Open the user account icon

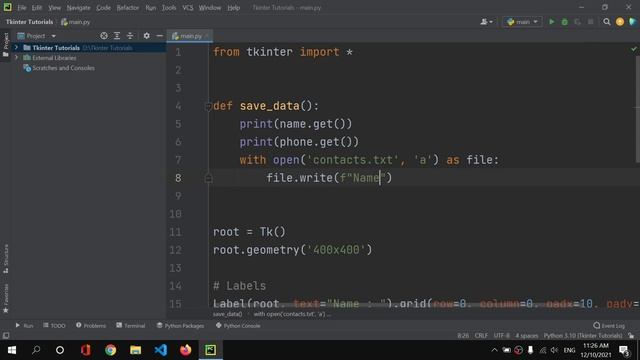tap(484, 22)
